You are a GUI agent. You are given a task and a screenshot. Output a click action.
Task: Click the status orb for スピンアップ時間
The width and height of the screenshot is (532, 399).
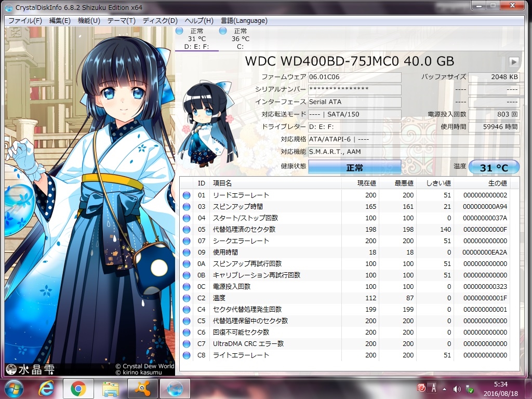(187, 207)
